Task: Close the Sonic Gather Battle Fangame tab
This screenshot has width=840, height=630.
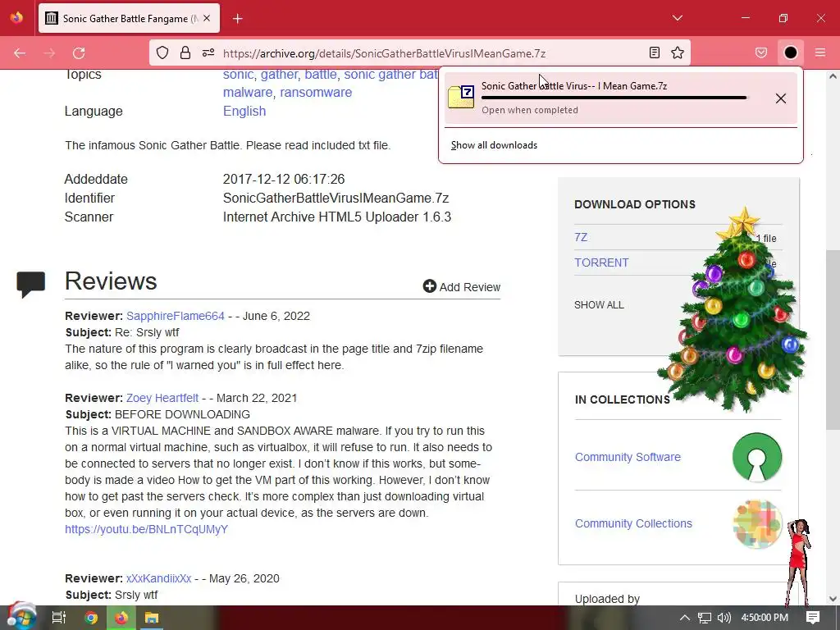Action: (x=207, y=18)
